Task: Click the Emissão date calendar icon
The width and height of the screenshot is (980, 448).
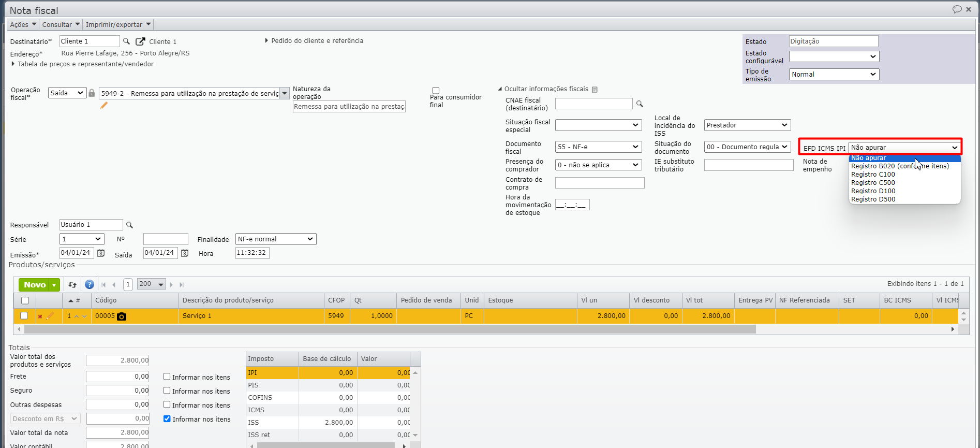Action: coord(101,253)
